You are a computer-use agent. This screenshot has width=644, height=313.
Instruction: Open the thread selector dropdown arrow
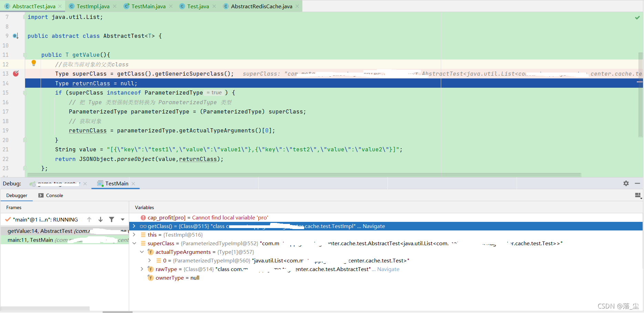123,219
